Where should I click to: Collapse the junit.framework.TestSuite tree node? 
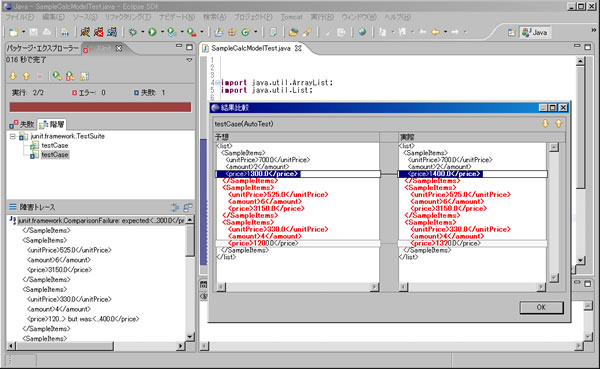click(13, 136)
